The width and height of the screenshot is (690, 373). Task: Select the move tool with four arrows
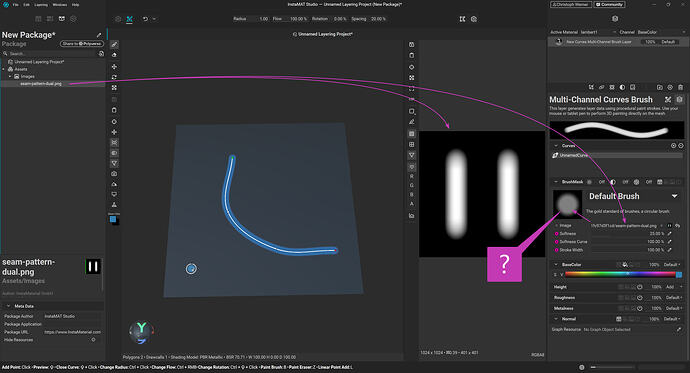114,66
